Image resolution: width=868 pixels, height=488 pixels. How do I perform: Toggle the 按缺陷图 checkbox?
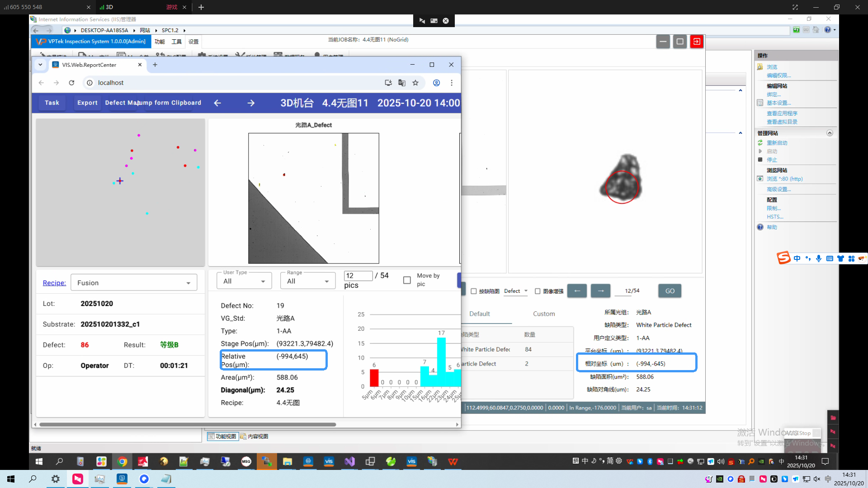tap(474, 291)
